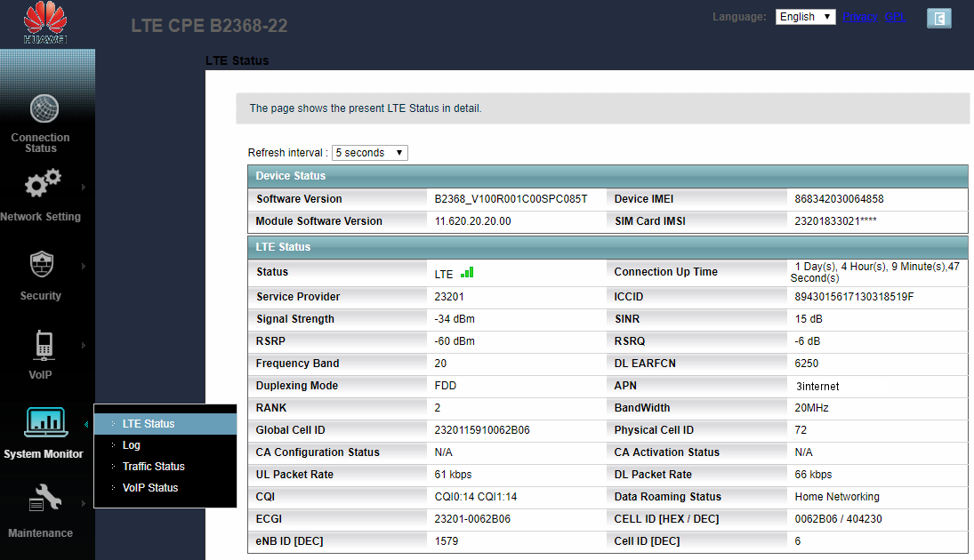Click RSRP value -60 dBm

tap(455, 341)
